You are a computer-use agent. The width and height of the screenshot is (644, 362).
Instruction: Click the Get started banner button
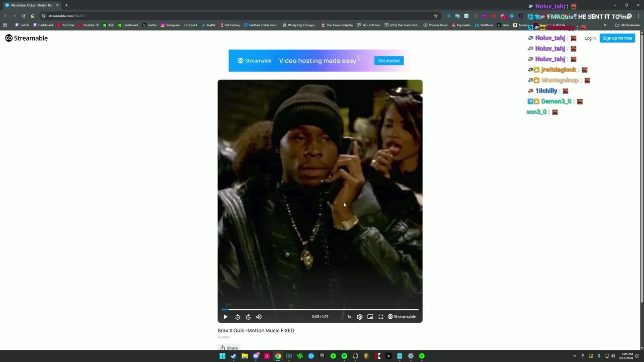point(389,61)
